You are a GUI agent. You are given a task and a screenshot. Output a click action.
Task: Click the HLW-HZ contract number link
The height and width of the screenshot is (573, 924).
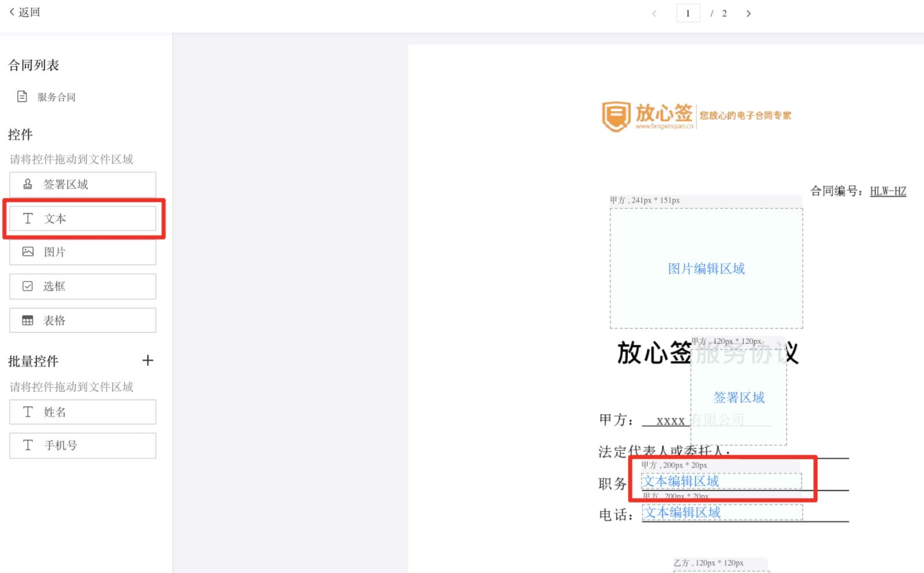tap(888, 190)
